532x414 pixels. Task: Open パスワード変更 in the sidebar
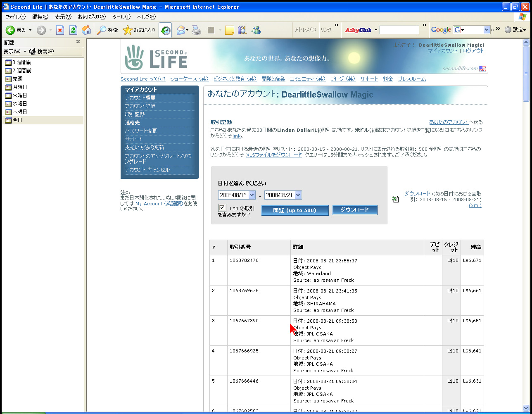[x=141, y=131]
